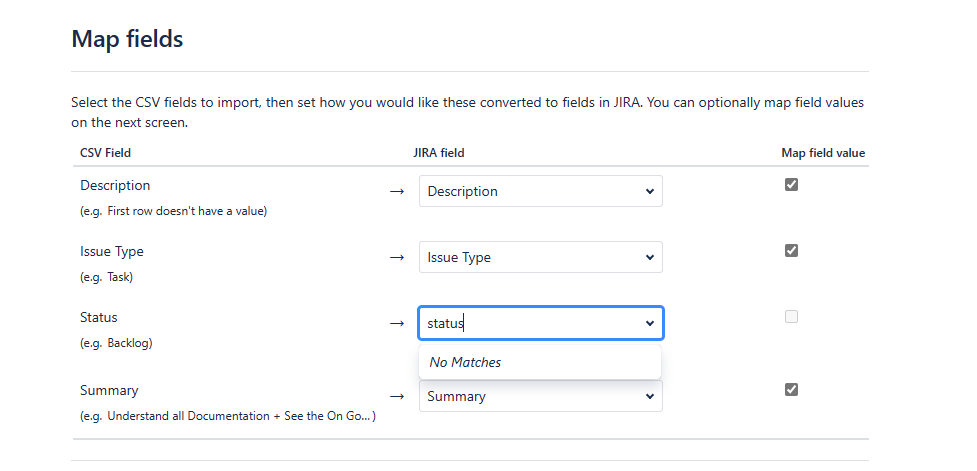Click the arrow icon beside Description CSV field
Viewport: 977px width, 471px height.
pyautogui.click(x=397, y=191)
